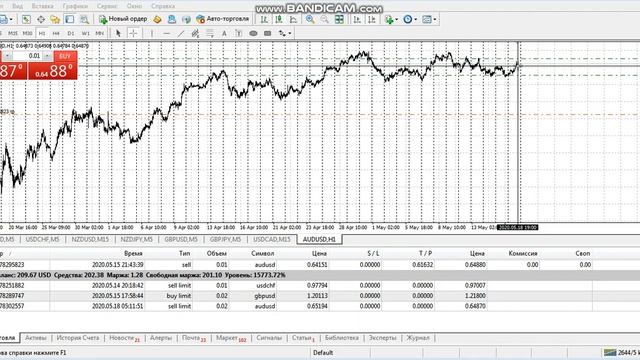This screenshot has width=640, height=360.
Task: Increase one-click volume arrow
Action: coord(47,56)
